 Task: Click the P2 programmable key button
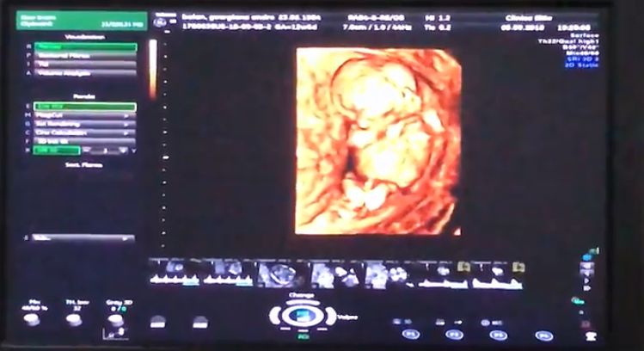click(x=454, y=336)
